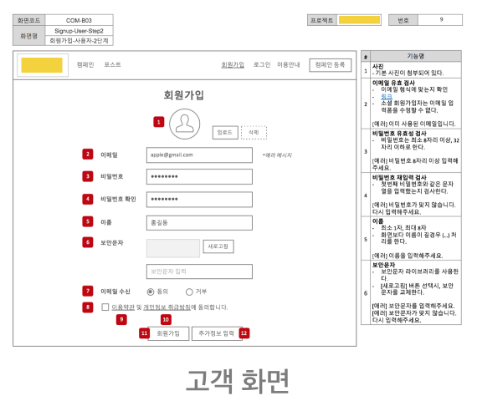This screenshot has width=490, height=416.
Task: Click the yellow logo in the header
Action: point(42,65)
